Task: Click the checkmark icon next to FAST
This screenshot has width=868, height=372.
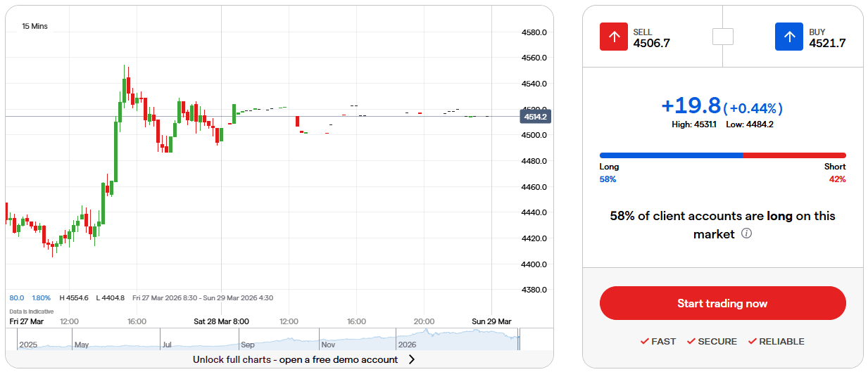Action: (x=644, y=342)
